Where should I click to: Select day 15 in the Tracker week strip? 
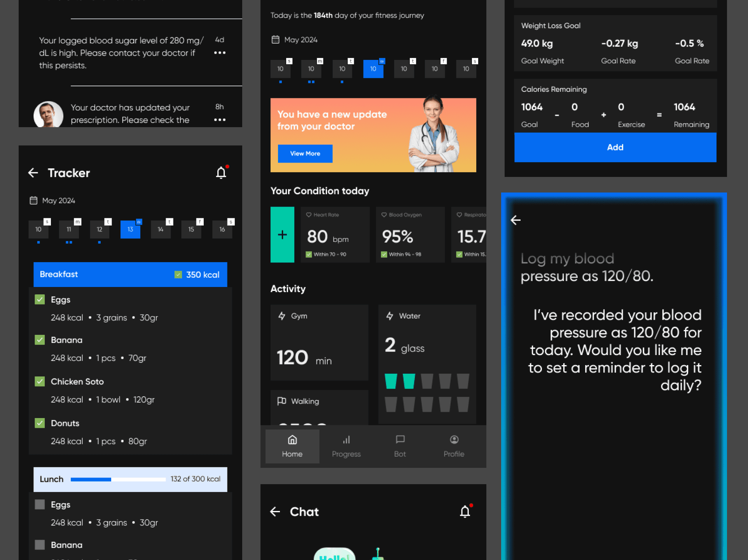point(191,229)
